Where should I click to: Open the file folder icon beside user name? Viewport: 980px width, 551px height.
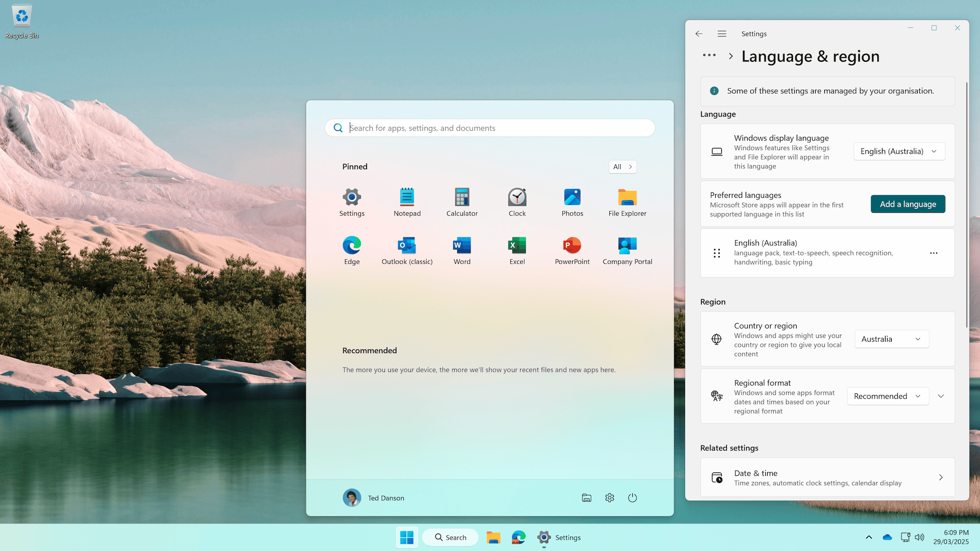point(586,498)
